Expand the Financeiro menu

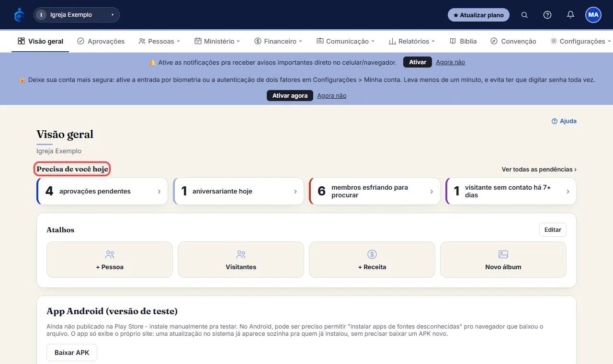click(x=278, y=41)
